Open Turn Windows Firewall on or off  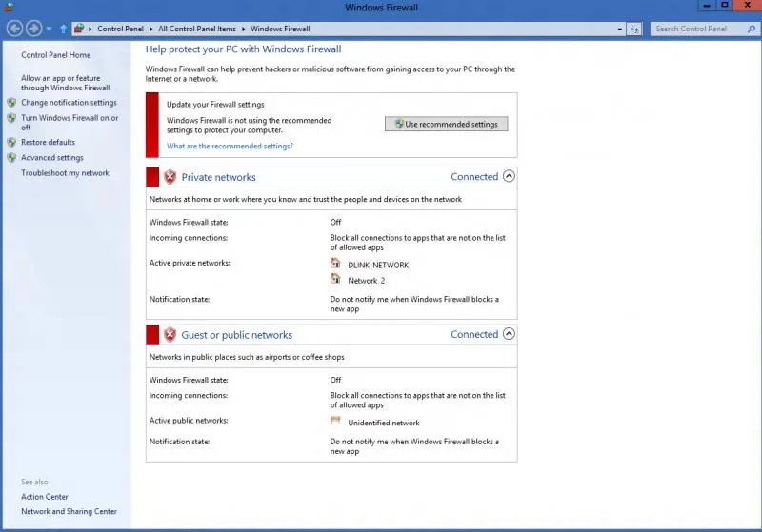pos(70,123)
